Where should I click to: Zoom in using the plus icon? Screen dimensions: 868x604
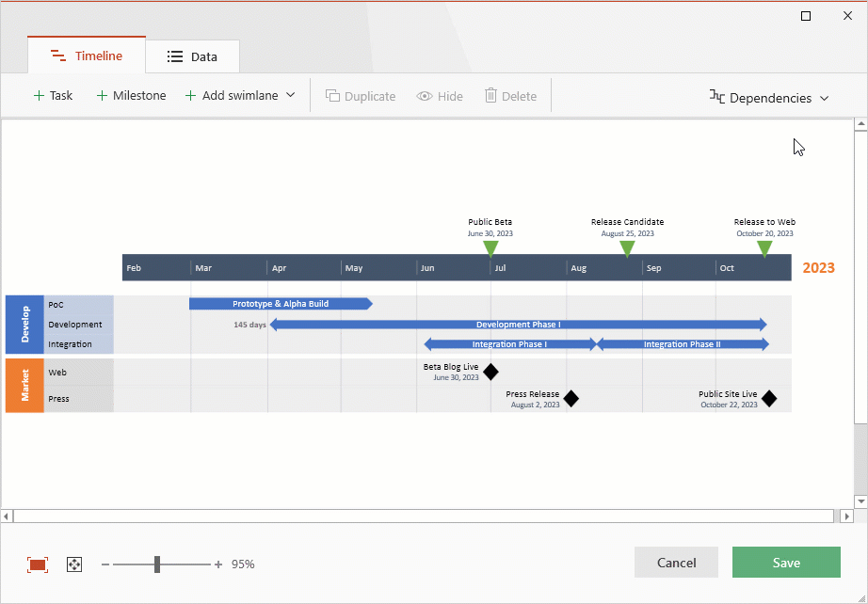217,564
